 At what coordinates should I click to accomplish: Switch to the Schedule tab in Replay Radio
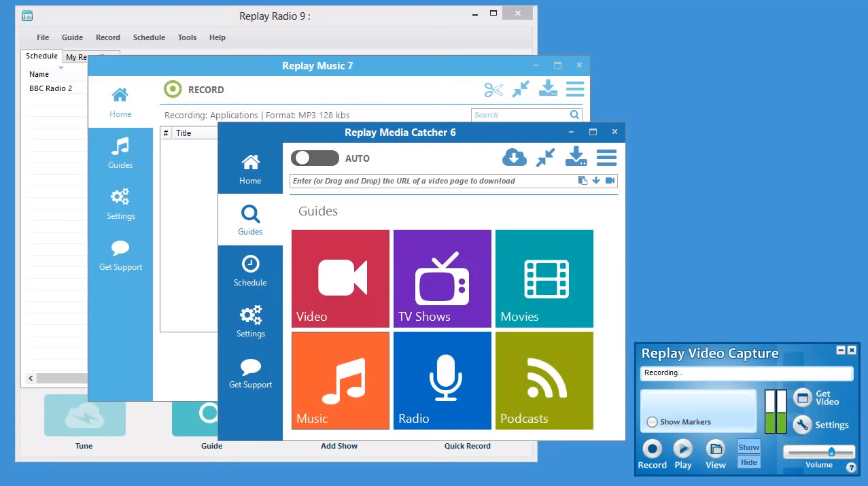pos(41,56)
